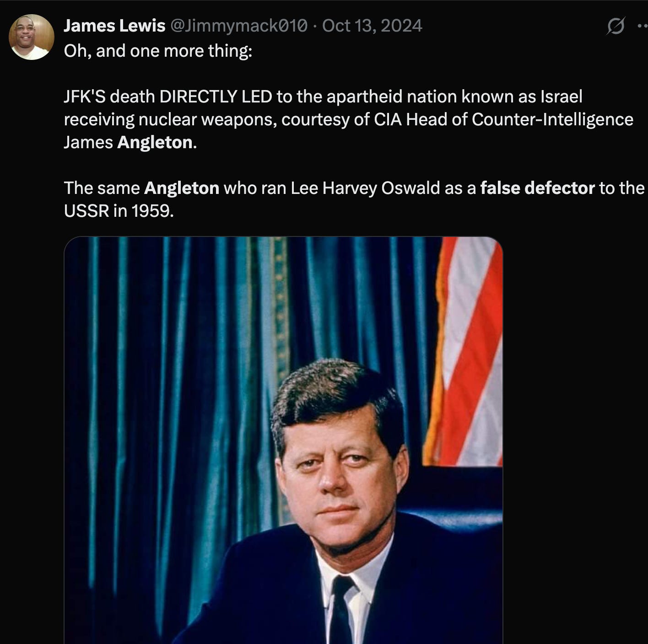Click the 'receiving nuclear weapons' text line
This screenshot has width=648, height=644.
(169, 119)
